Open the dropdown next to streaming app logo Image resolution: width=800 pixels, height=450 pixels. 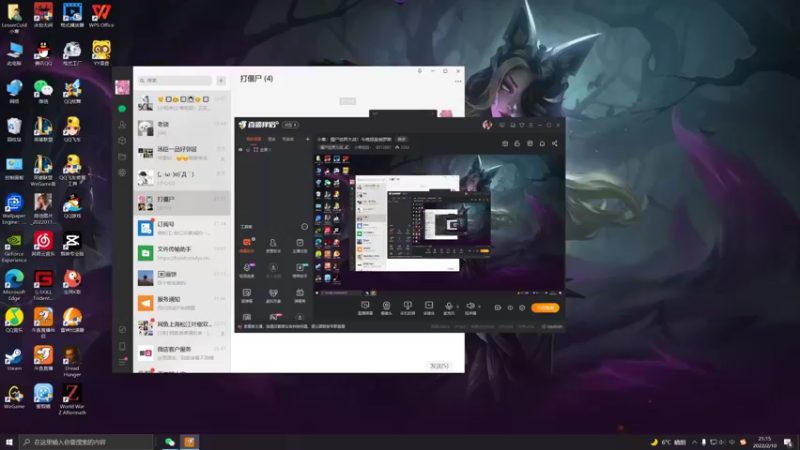[290, 125]
